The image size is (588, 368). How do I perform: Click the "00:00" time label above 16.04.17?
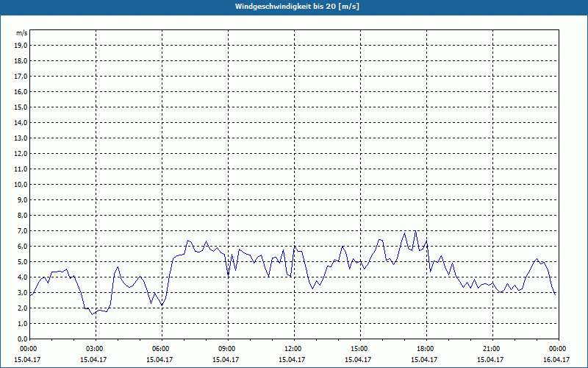(x=558, y=349)
